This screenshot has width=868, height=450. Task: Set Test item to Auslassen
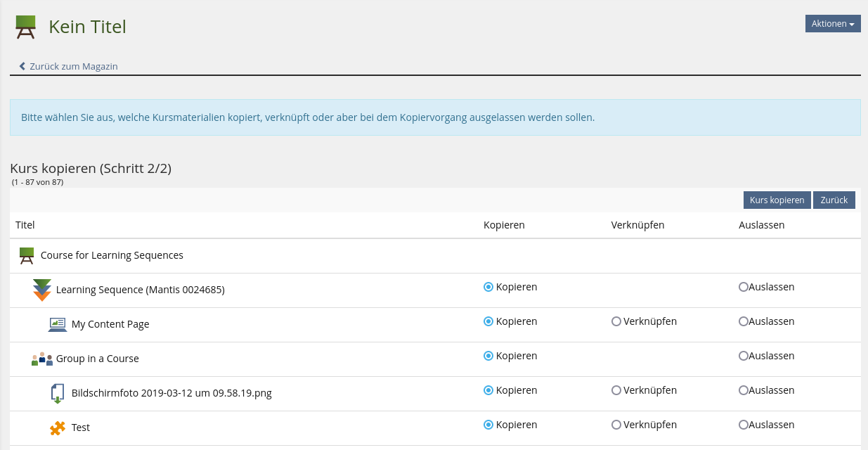coord(744,425)
